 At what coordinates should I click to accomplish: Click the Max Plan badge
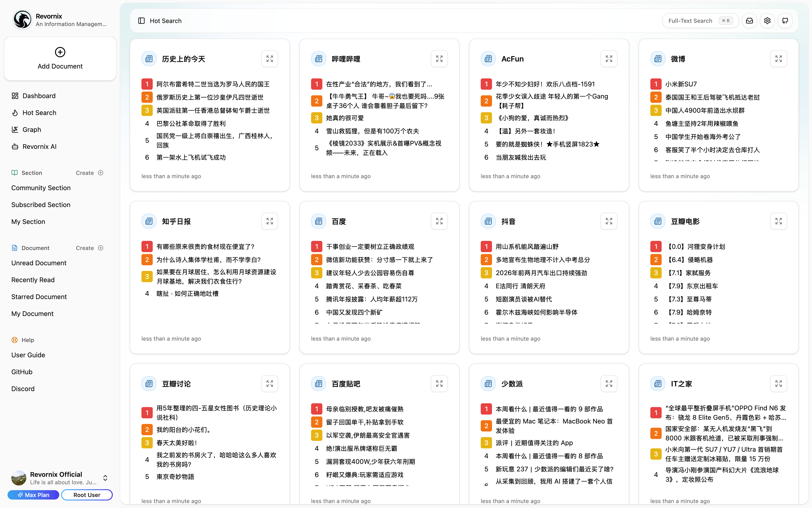pos(33,495)
